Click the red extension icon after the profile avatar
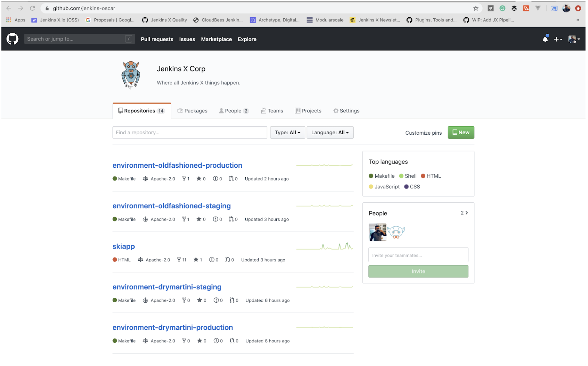Image resolution: width=588 pixels, height=366 pixels. pyautogui.click(x=578, y=8)
